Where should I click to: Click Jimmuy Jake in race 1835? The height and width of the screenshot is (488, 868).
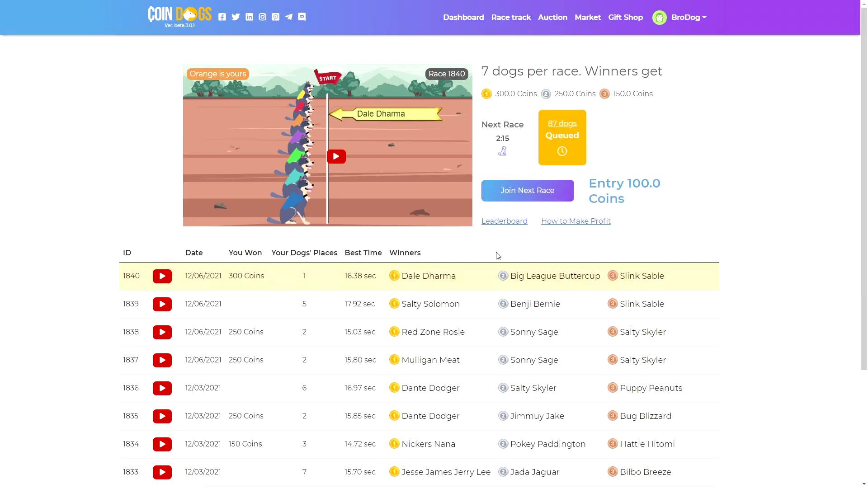pos(537,416)
